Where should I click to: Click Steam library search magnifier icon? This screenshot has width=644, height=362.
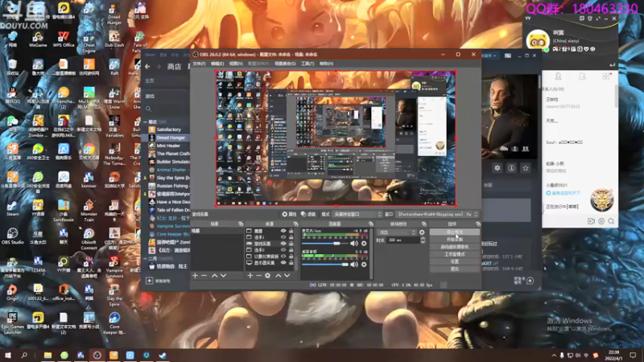[x=148, y=109]
